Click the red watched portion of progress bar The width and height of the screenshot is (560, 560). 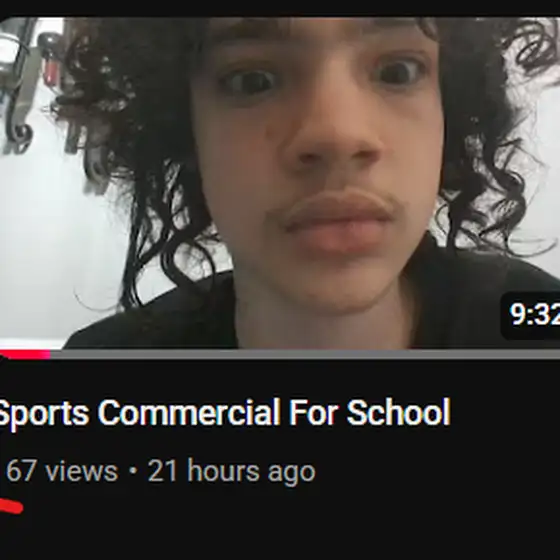coord(25,354)
